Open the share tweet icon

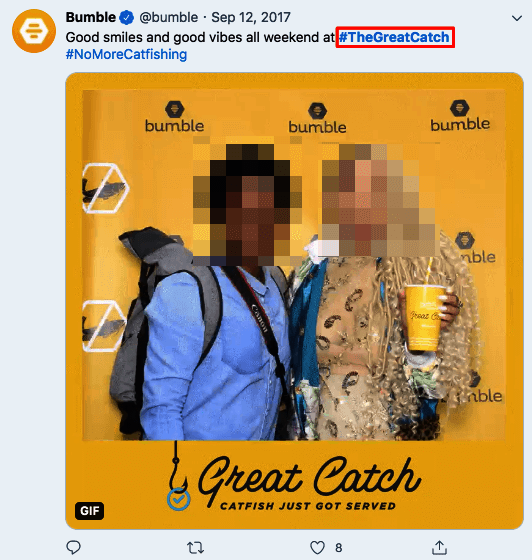[439, 547]
